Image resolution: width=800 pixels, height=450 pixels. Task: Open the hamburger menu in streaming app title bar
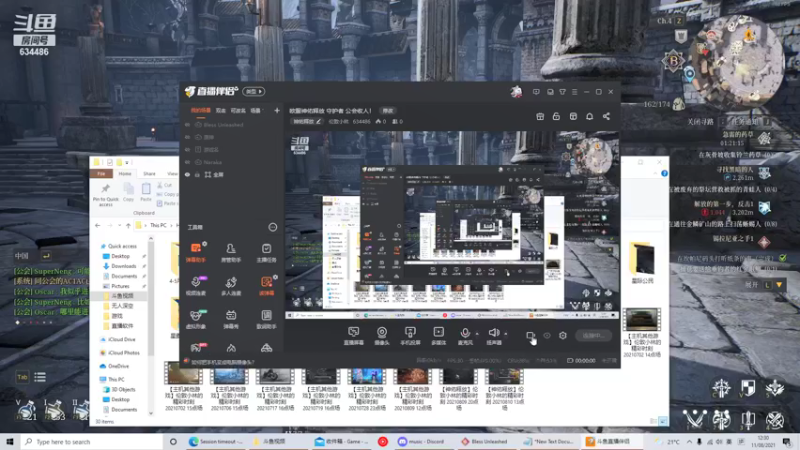(x=574, y=92)
